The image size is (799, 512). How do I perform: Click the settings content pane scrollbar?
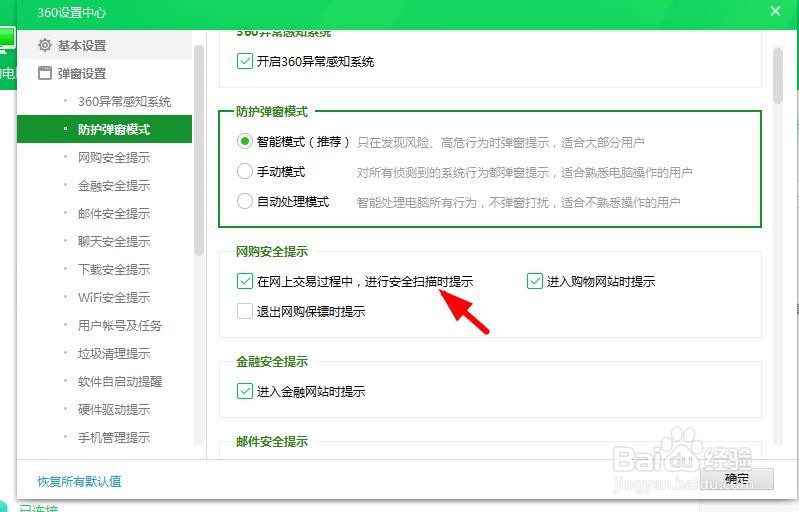[778, 75]
